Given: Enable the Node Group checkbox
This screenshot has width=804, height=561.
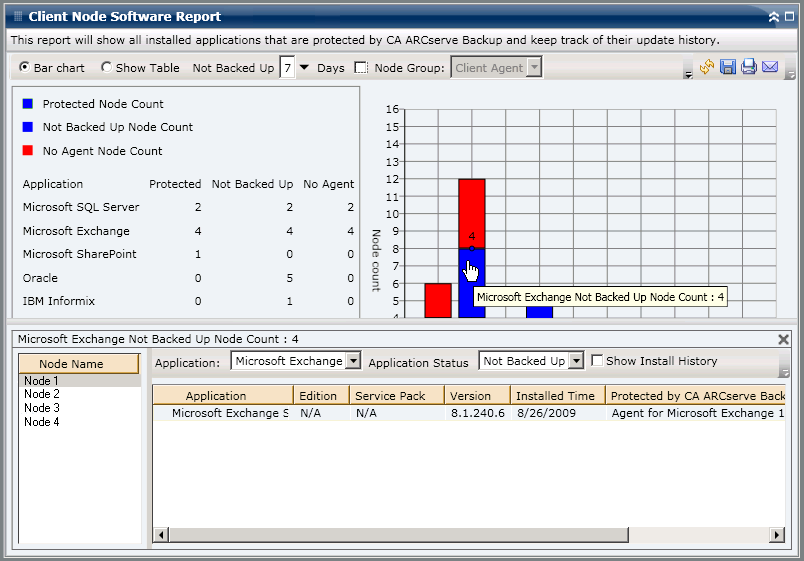Looking at the screenshot, I should [361, 68].
